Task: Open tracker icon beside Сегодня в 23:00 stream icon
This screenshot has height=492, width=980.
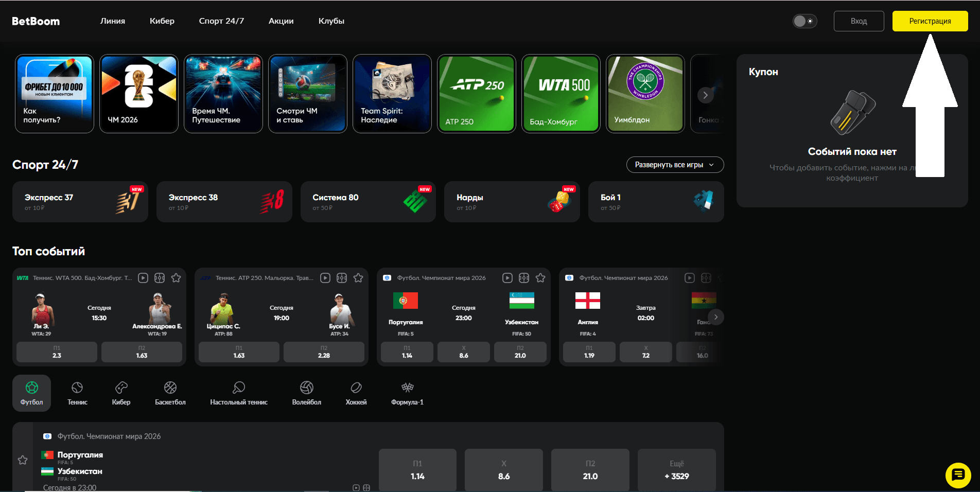Action: (366, 487)
